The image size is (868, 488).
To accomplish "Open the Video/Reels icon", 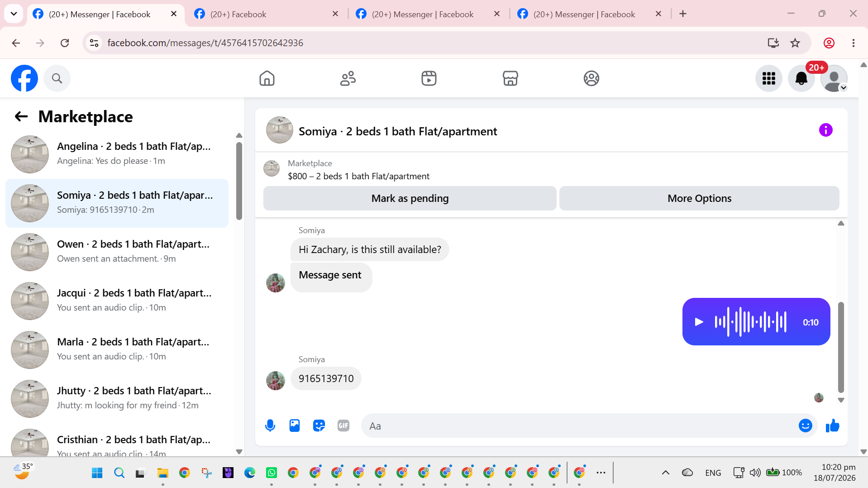I will click(x=429, y=78).
